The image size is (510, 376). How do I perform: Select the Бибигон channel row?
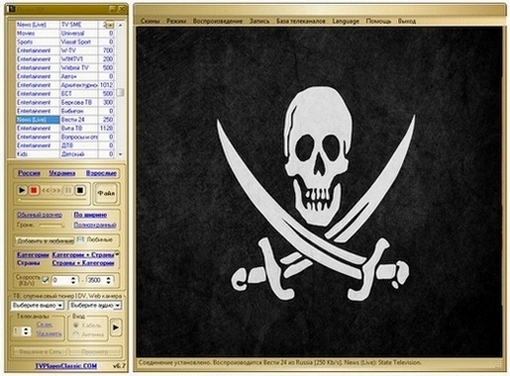[65, 111]
